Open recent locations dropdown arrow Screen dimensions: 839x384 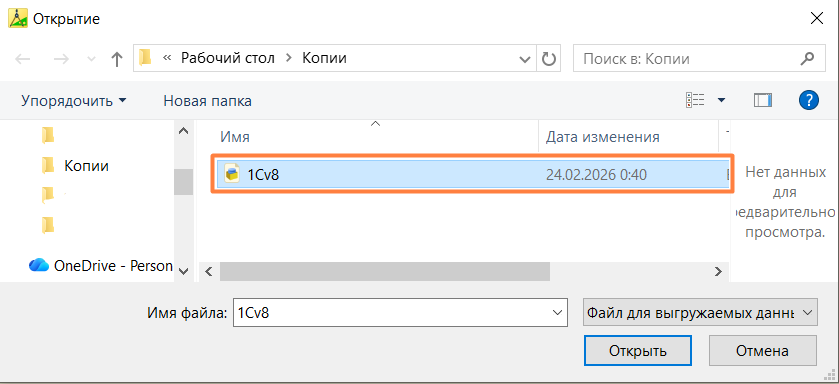pyautogui.click(x=90, y=59)
